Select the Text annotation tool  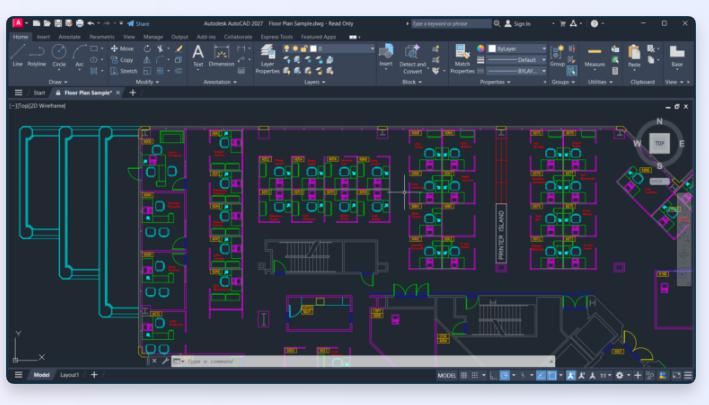[198, 56]
